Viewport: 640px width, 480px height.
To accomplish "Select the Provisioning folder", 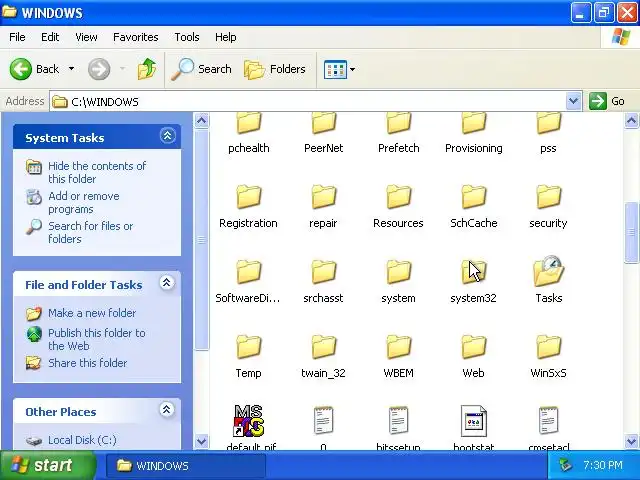I will pyautogui.click(x=473, y=133).
